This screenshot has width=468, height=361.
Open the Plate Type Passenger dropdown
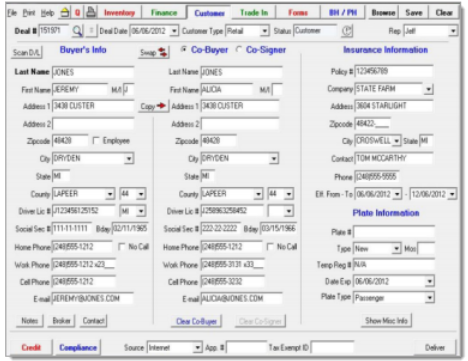430,297
